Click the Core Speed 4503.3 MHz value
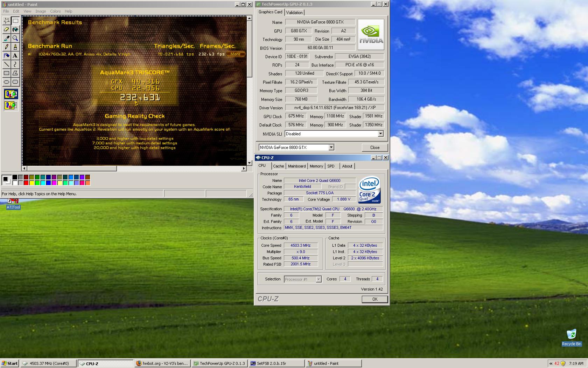Screen dimensions: 588x368 (301, 246)
